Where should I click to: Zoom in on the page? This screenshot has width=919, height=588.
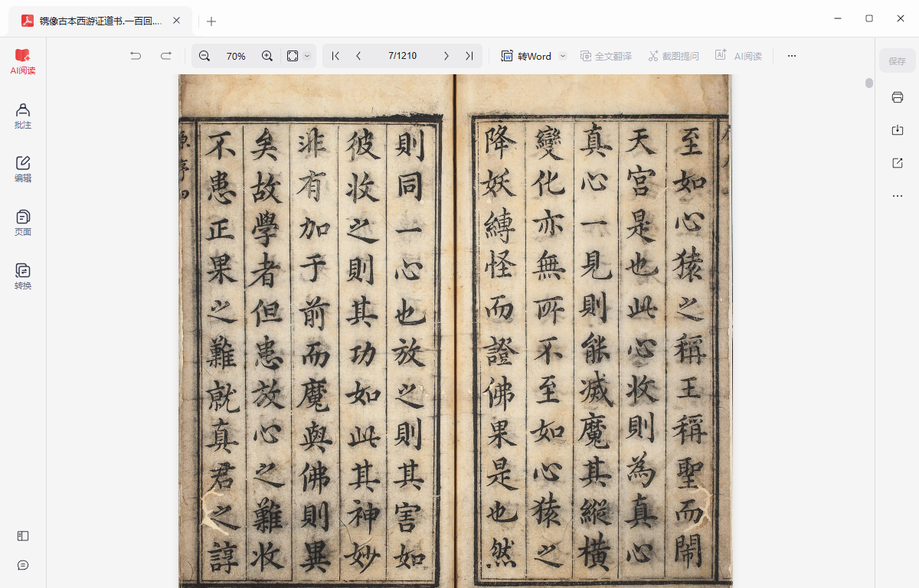[x=267, y=56]
